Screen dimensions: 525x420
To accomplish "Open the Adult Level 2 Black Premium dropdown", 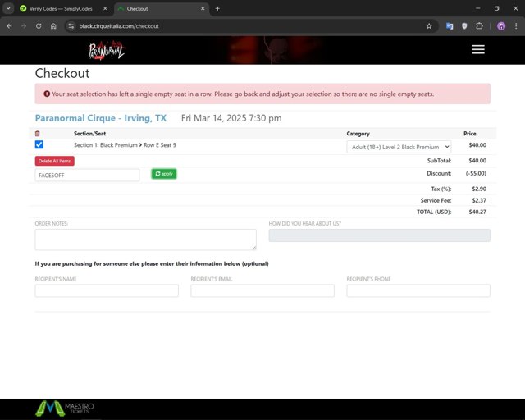I will click(x=399, y=147).
